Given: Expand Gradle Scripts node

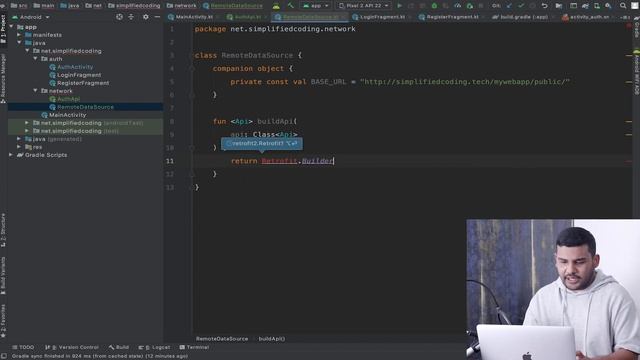Looking at the screenshot, I should click(11, 155).
